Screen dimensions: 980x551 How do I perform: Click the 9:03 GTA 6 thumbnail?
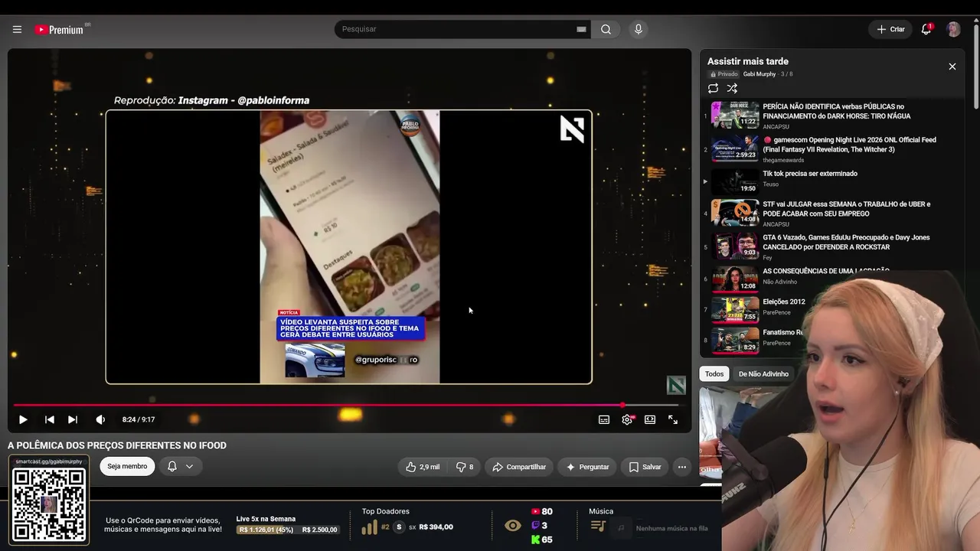735,246
